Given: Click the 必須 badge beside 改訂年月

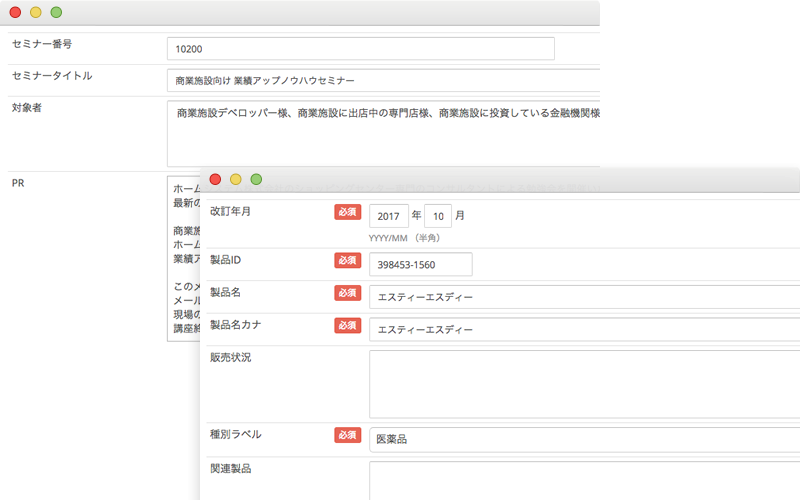Looking at the screenshot, I should [347, 212].
